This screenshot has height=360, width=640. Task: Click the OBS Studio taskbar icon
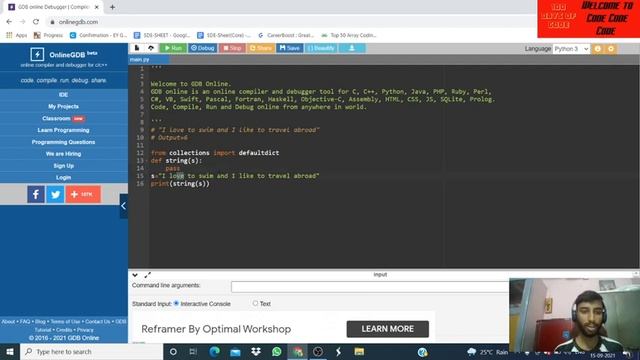(x=318, y=352)
